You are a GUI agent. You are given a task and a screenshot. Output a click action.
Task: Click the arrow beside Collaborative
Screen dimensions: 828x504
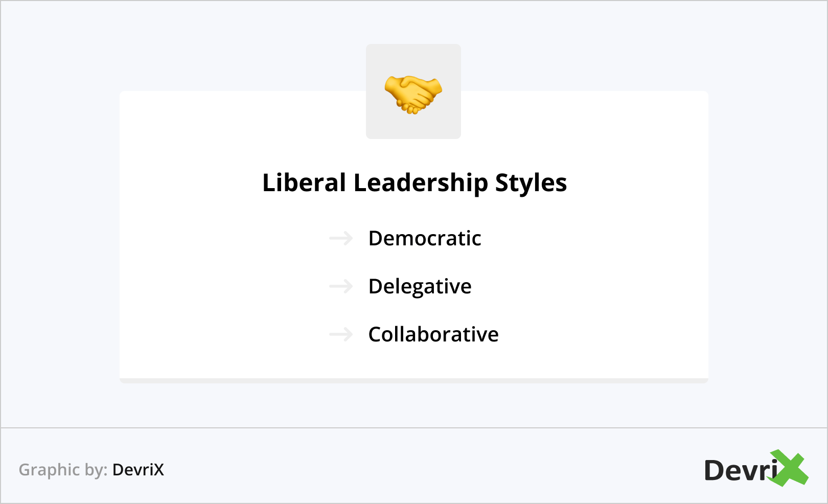pyautogui.click(x=341, y=334)
